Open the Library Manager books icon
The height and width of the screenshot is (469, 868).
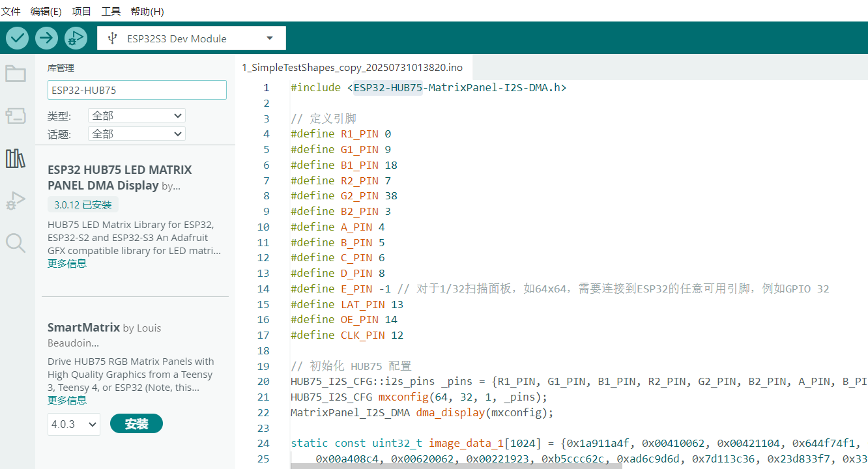click(x=16, y=158)
